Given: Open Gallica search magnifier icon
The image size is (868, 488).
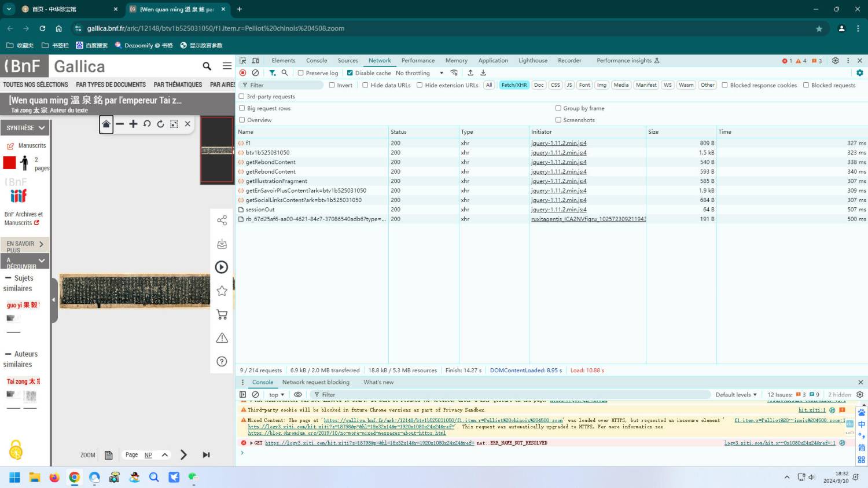Looking at the screenshot, I should (207, 66).
